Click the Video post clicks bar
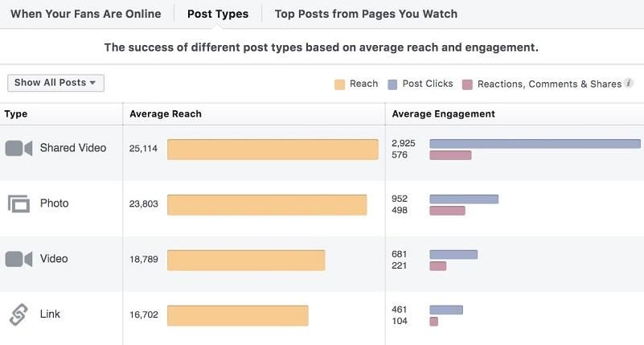The image size is (644, 345). tap(453, 254)
